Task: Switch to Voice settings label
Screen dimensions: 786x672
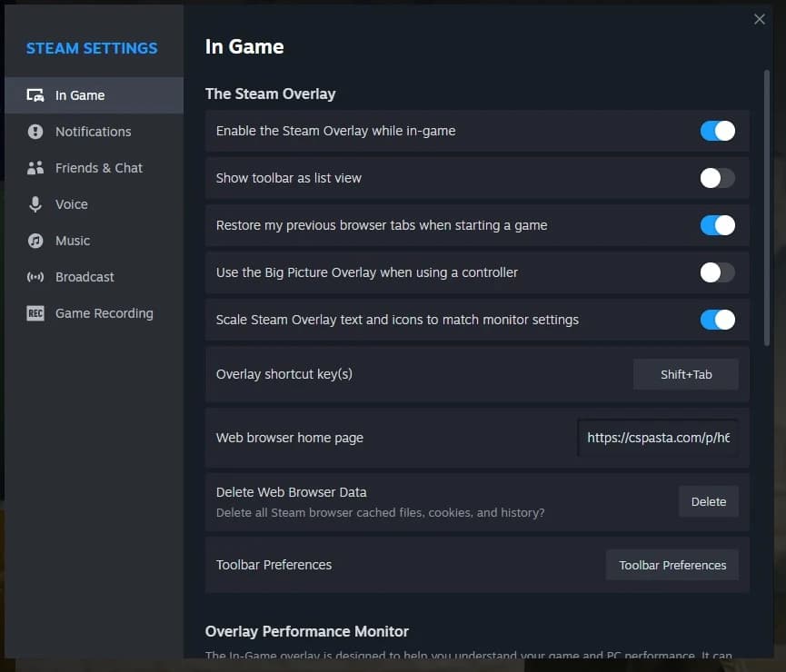Action: click(x=71, y=204)
